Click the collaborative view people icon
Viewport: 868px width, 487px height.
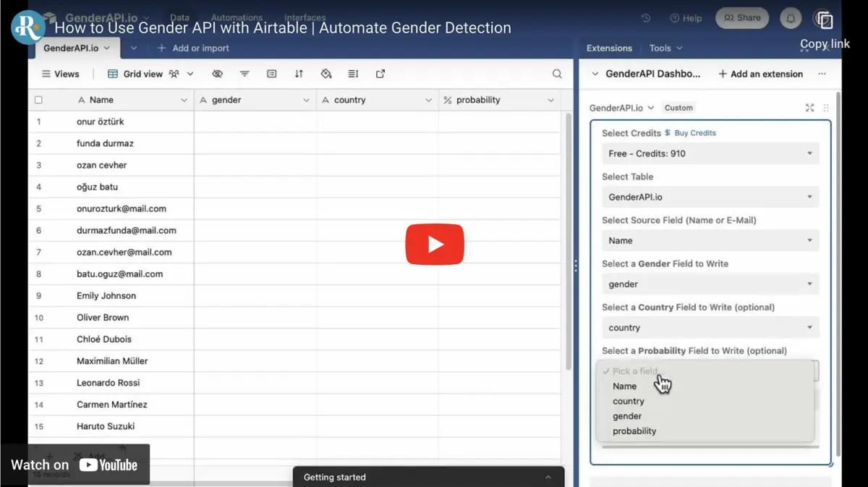pos(174,74)
